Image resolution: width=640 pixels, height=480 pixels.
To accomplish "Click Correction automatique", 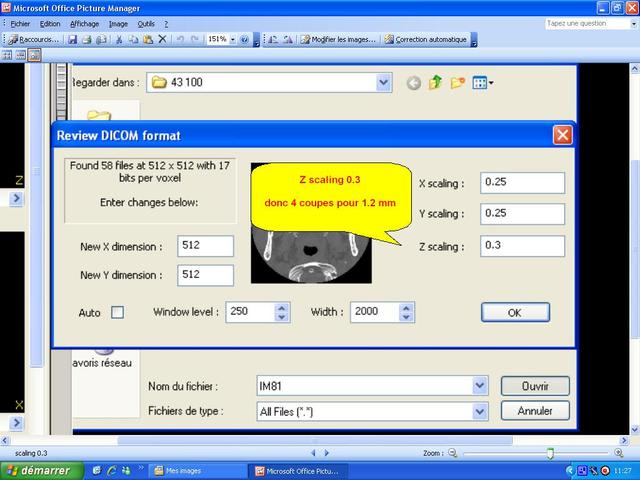I will [426, 40].
